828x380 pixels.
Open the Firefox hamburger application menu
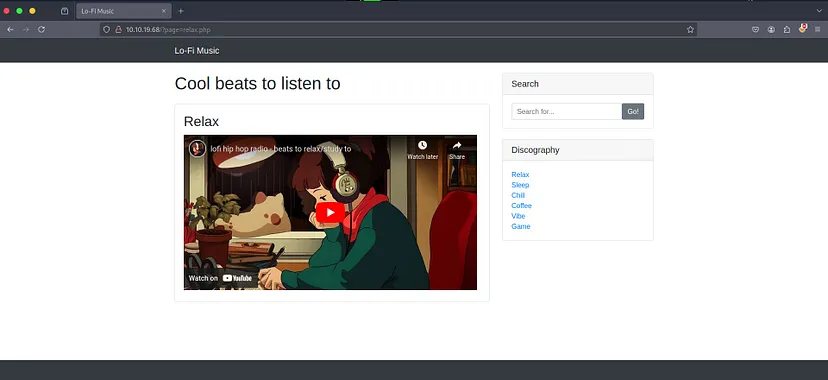(x=817, y=30)
